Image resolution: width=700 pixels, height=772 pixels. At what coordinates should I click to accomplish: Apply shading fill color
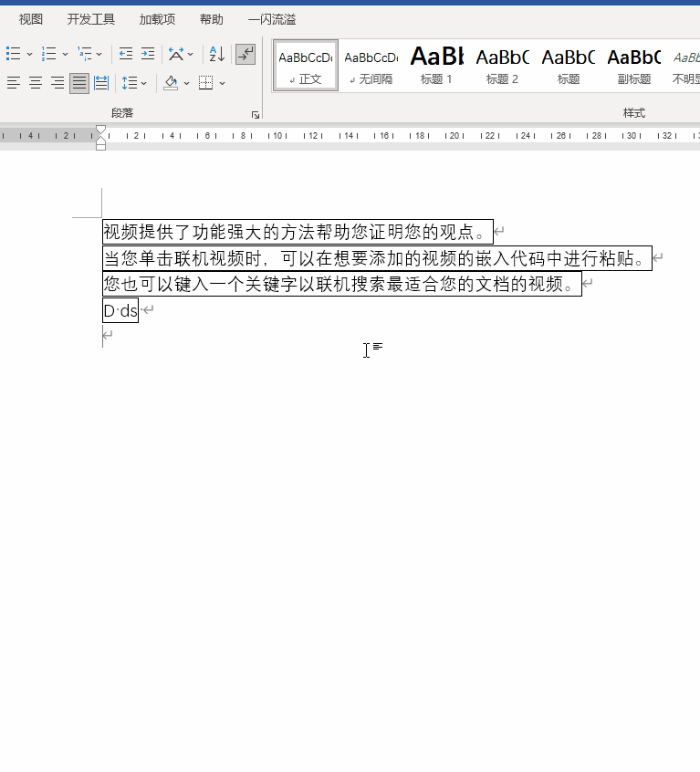coord(171,83)
